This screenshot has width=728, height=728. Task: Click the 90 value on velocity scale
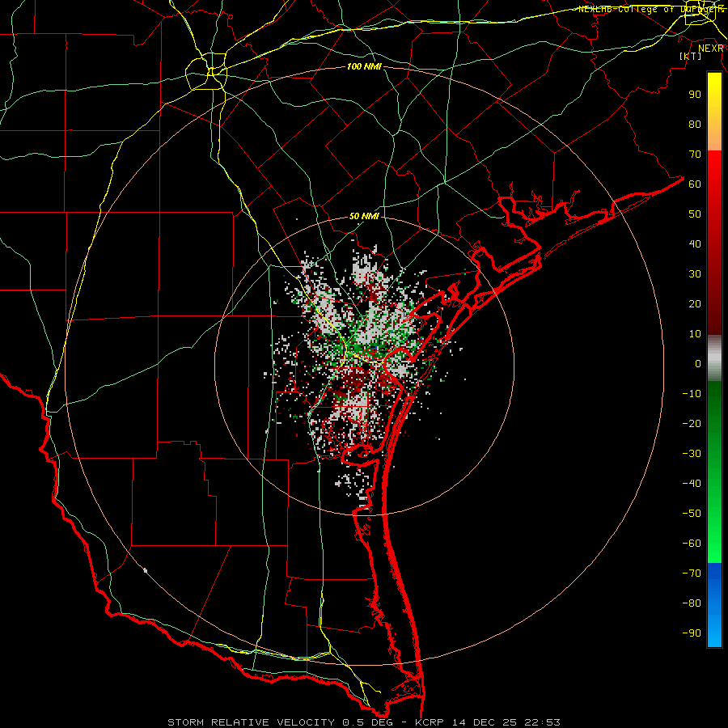(x=695, y=95)
